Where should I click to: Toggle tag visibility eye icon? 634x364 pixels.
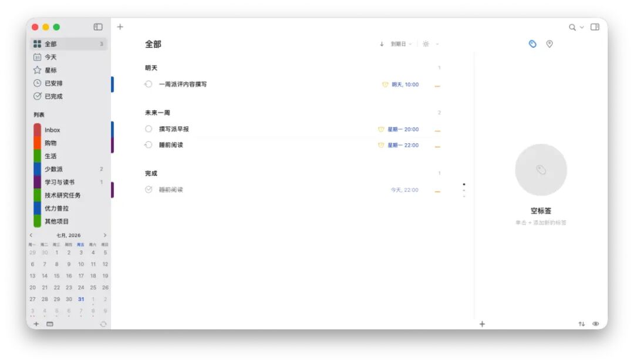(x=596, y=324)
